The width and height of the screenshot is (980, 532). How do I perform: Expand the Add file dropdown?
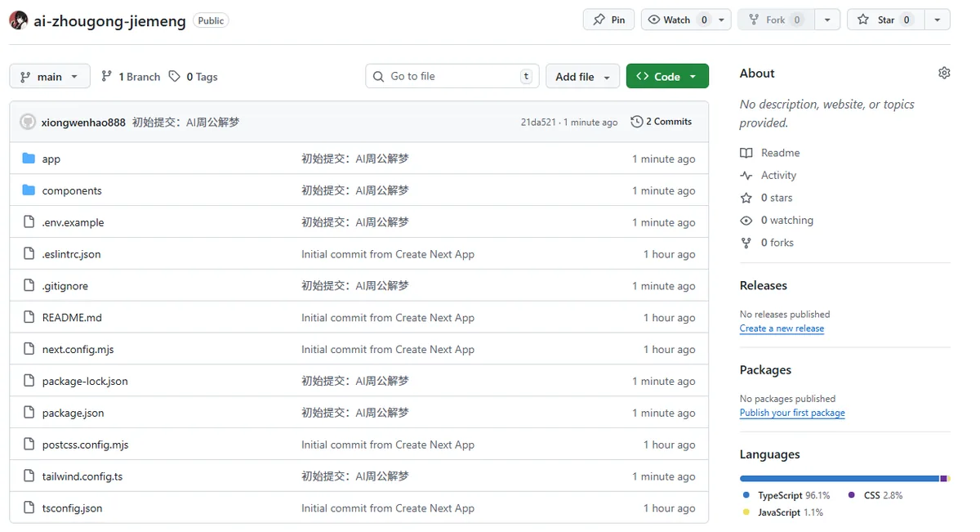[x=582, y=76]
